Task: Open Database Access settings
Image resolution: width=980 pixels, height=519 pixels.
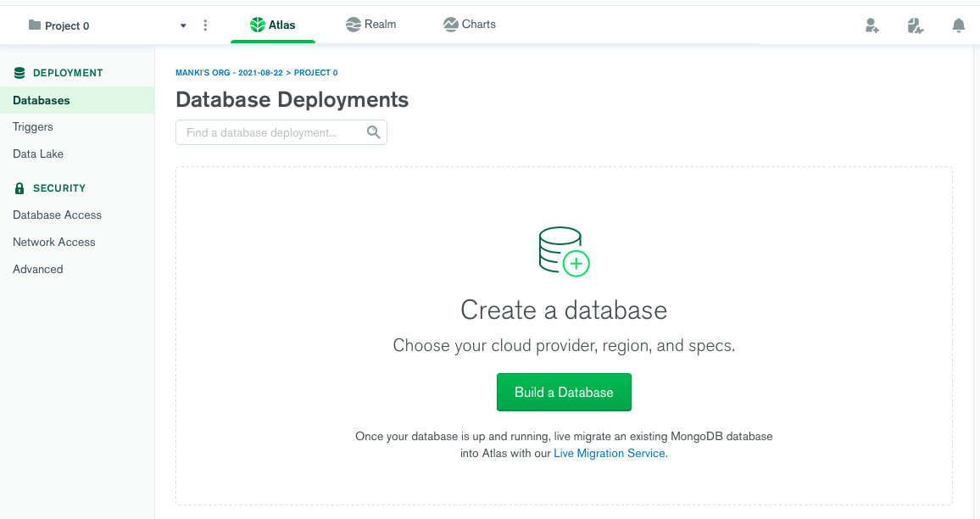Action: [x=57, y=215]
